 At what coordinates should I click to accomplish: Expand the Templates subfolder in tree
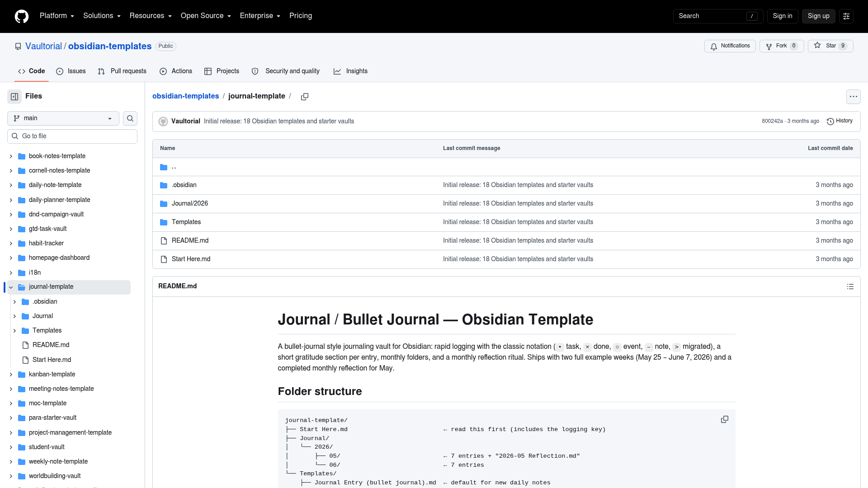tap(14, 331)
